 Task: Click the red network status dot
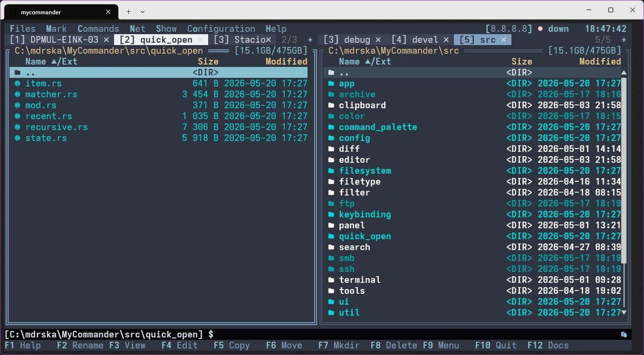click(x=540, y=29)
